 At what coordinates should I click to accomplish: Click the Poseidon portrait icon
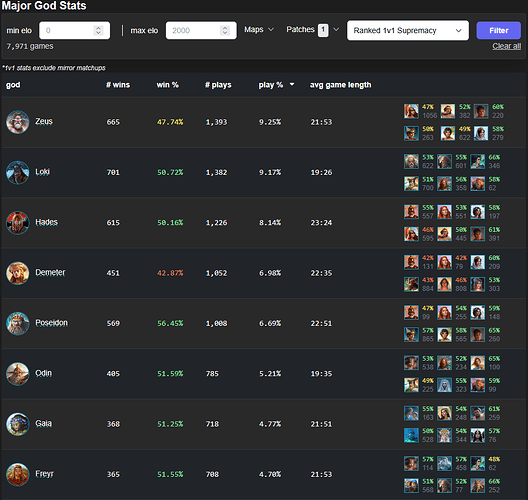[x=18, y=323]
